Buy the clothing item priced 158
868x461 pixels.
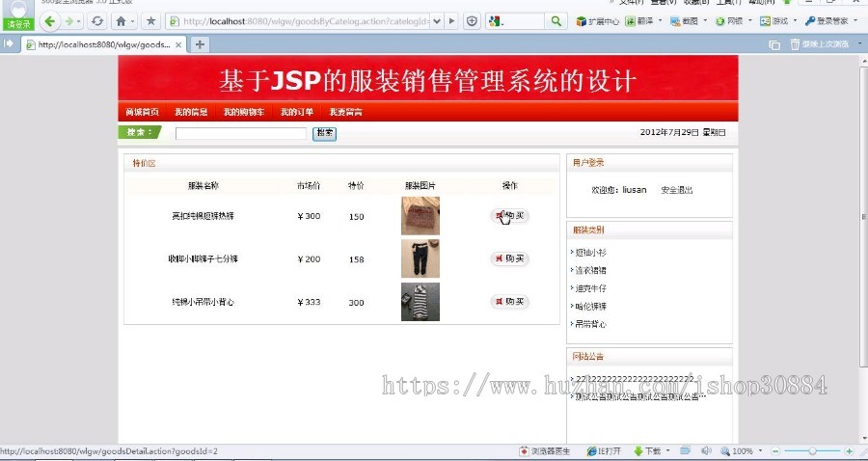click(510, 258)
